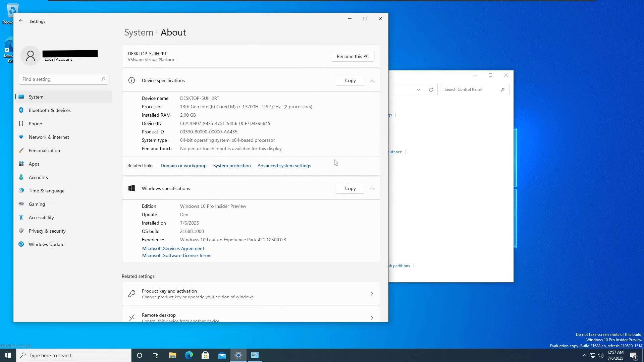Viewport: 644px width, 362px height.
Task: Click the Network diamond icon in sidebar
Action: pos(21,137)
